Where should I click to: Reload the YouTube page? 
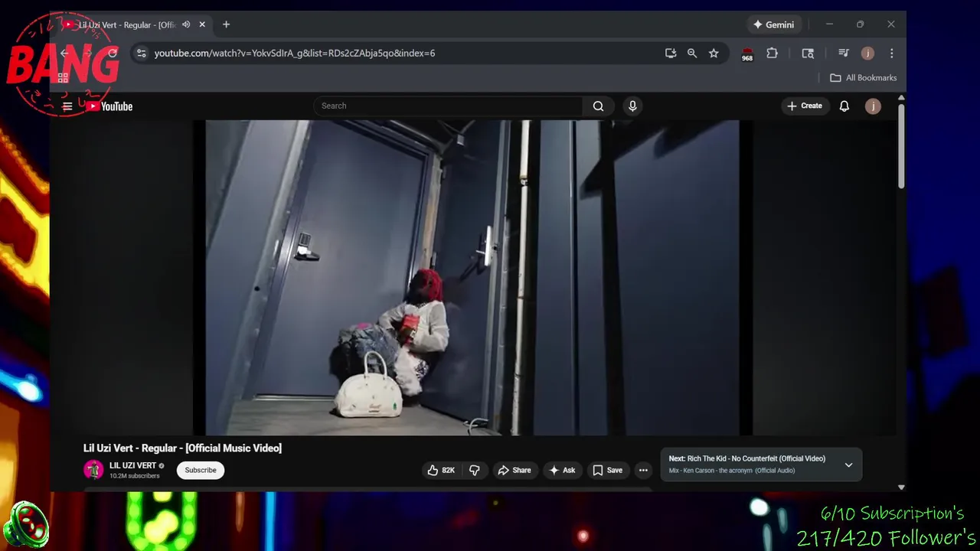[x=113, y=53]
